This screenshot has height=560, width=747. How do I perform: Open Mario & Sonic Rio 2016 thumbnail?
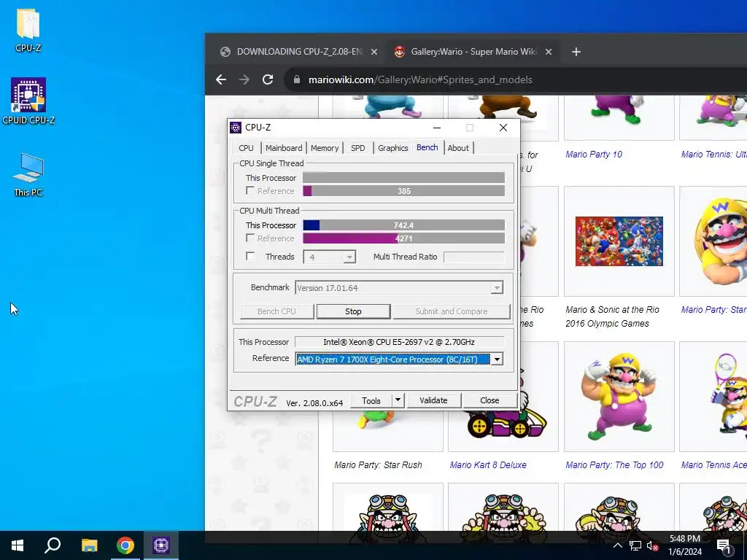pyautogui.click(x=619, y=241)
